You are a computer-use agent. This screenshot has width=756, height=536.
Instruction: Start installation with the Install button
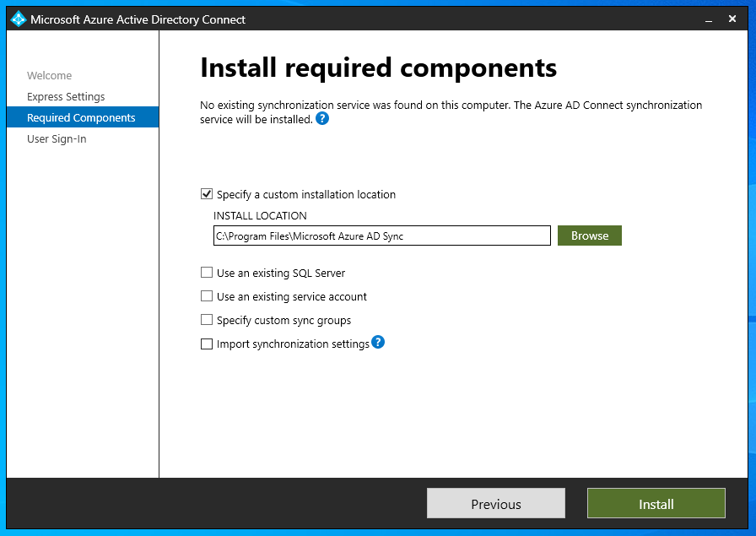656,503
